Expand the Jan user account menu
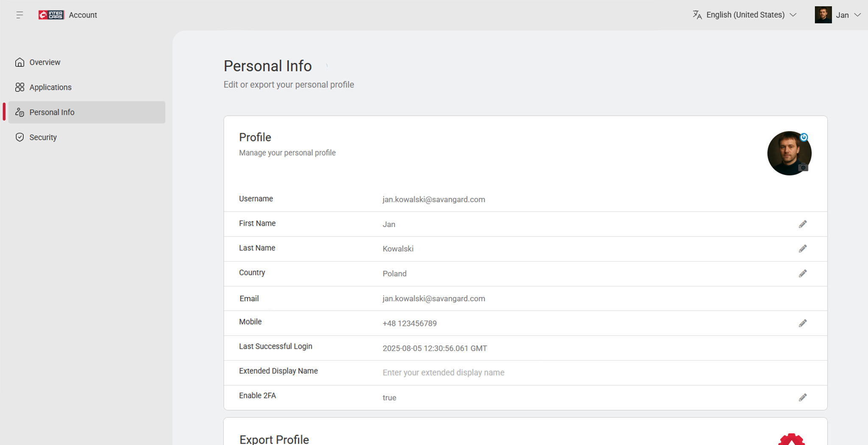The height and width of the screenshot is (445, 868). pos(857,15)
